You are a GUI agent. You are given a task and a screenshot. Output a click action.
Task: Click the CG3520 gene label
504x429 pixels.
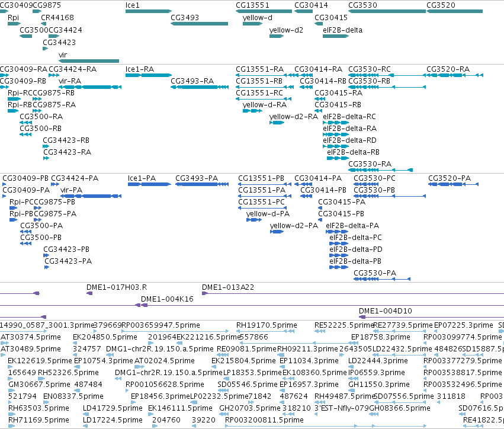tap(441, 5)
